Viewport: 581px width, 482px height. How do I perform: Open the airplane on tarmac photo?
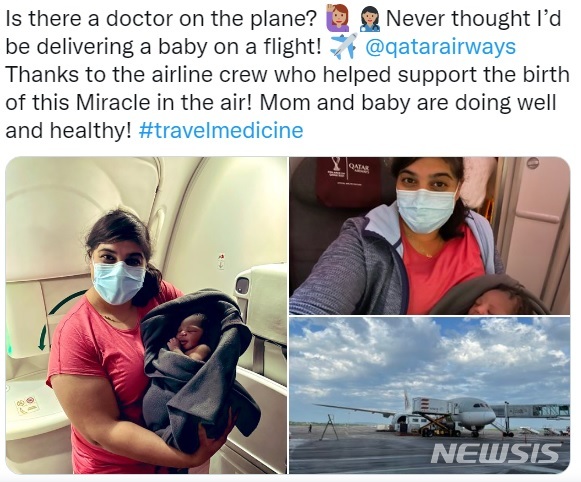[429, 395]
